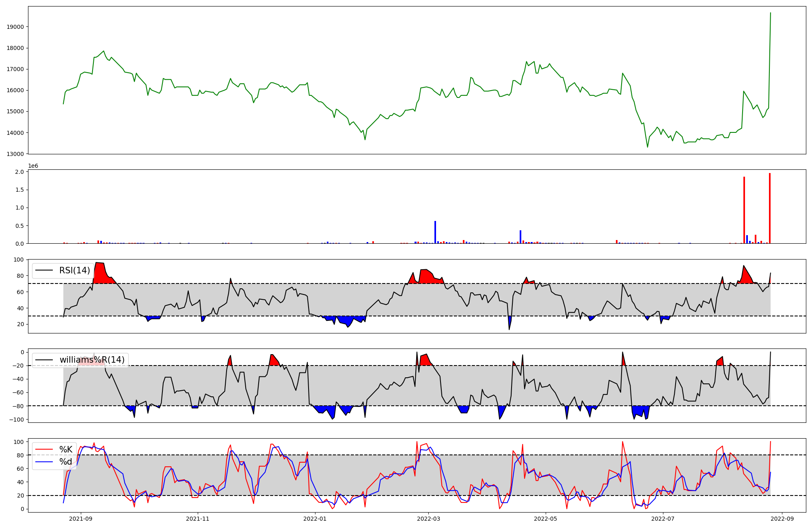The width and height of the screenshot is (812, 528).
Task: Click the blue %d legend line sample
Action: click(44, 462)
